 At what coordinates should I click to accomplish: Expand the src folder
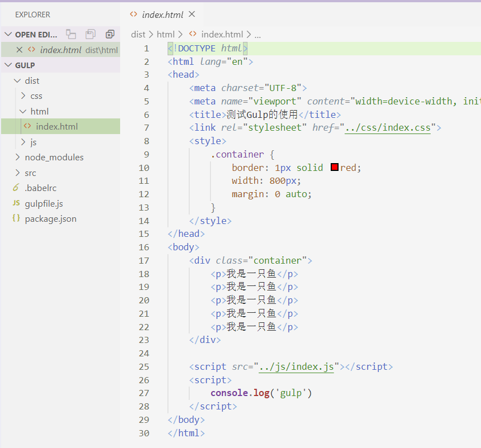pos(17,173)
